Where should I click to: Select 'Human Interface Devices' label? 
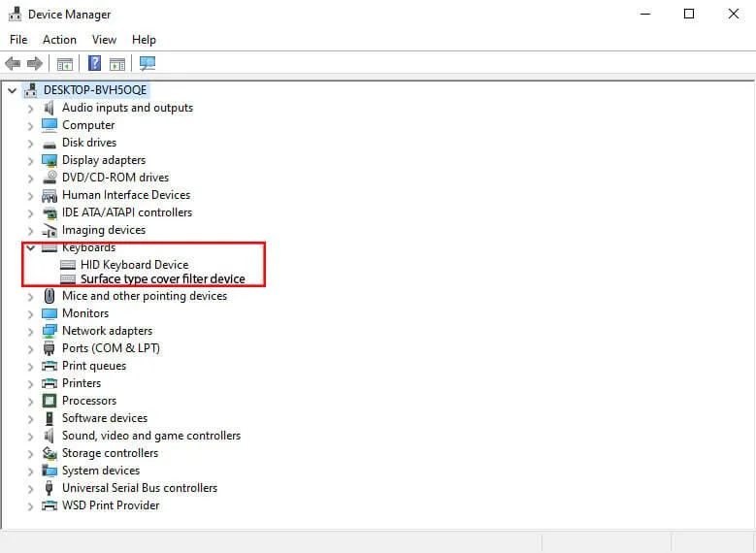click(x=126, y=195)
